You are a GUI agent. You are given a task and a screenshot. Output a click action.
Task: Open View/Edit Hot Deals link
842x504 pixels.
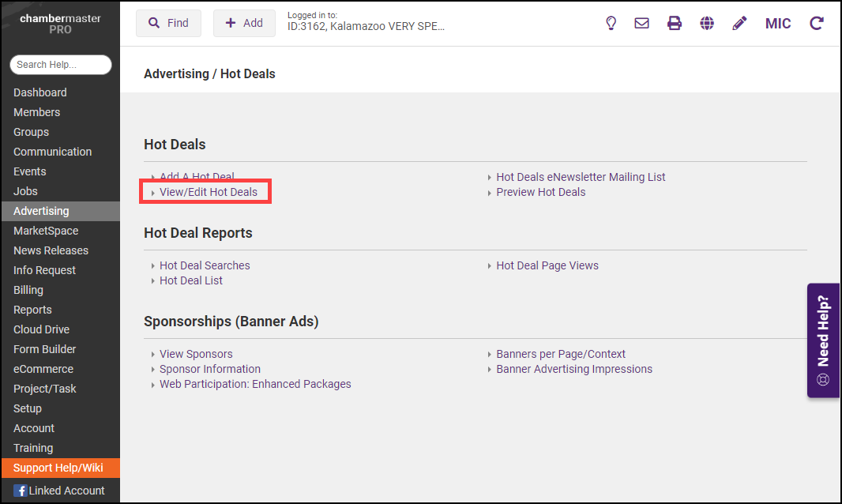coord(208,192)
